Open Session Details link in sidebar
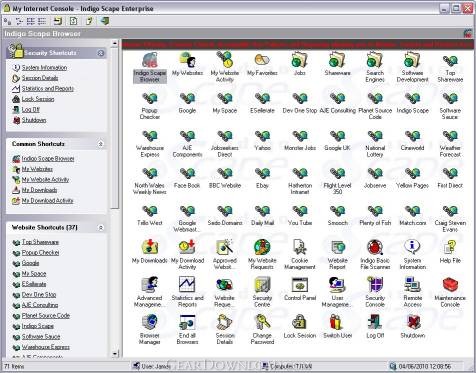This screenshot has width=476, height=373. [x=40, y=78]
